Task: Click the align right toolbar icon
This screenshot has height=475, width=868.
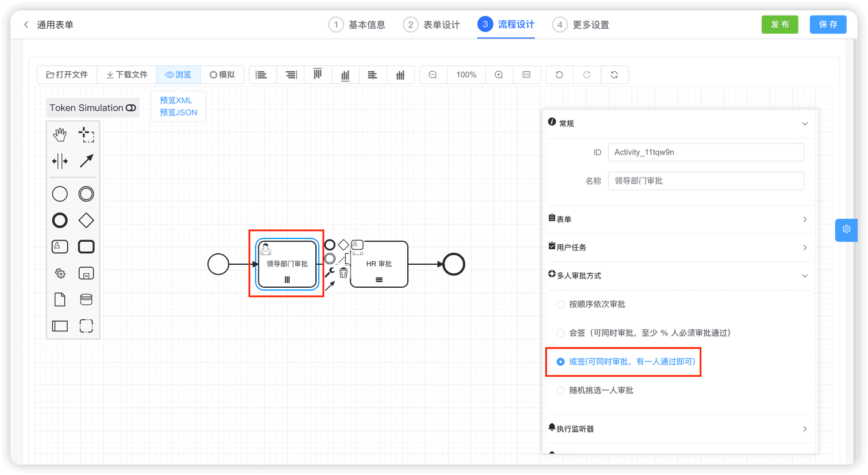Action: pos(291,75)
